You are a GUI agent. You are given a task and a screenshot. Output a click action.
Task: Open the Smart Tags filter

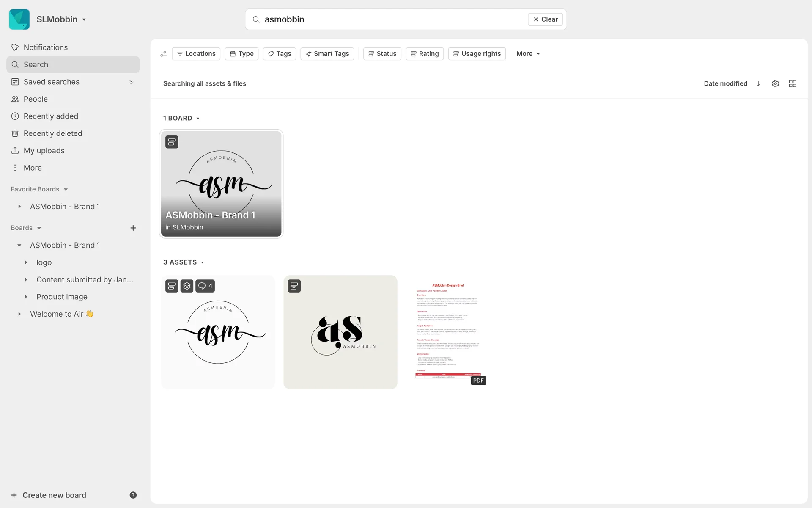click(x=327, y=54)
